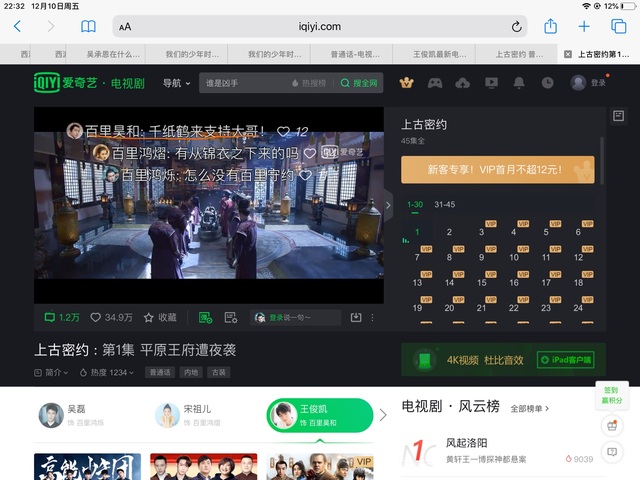This screenshot has width=640, height=480.
Task: Open the game controller icon in header
Action: (x=434, y=83)
